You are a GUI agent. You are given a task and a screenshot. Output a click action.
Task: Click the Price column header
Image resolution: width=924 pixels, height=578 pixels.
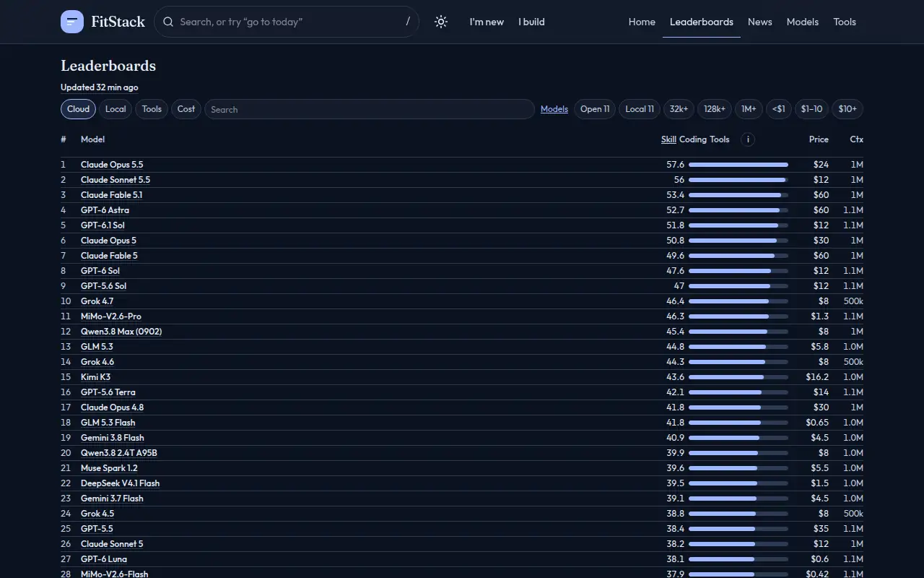(x=819, y=139)
